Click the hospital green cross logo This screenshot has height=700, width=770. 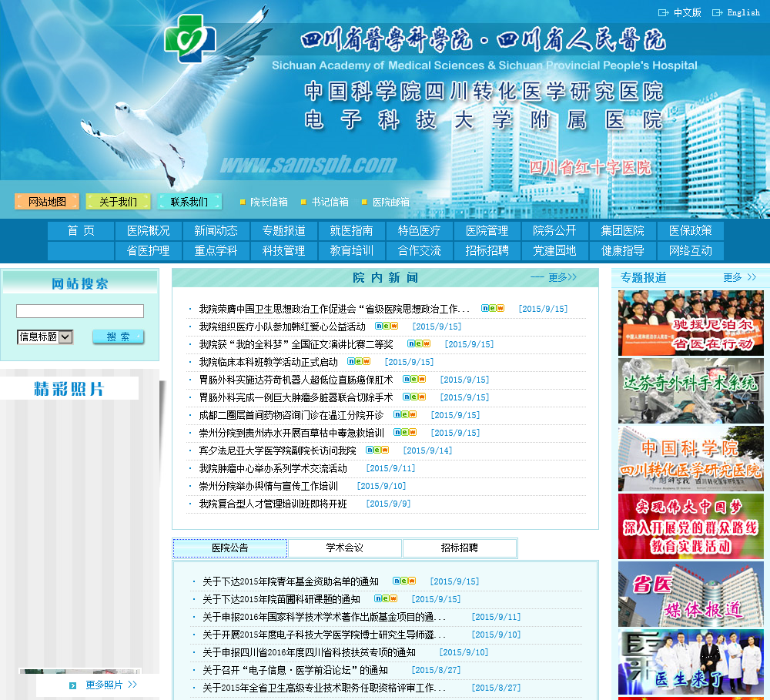tap(190, 39)
